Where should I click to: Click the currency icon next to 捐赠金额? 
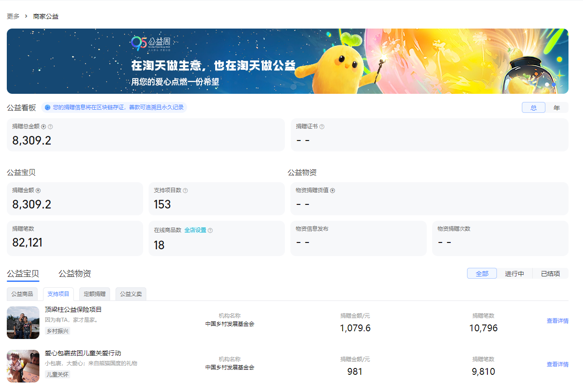[38, 191]
